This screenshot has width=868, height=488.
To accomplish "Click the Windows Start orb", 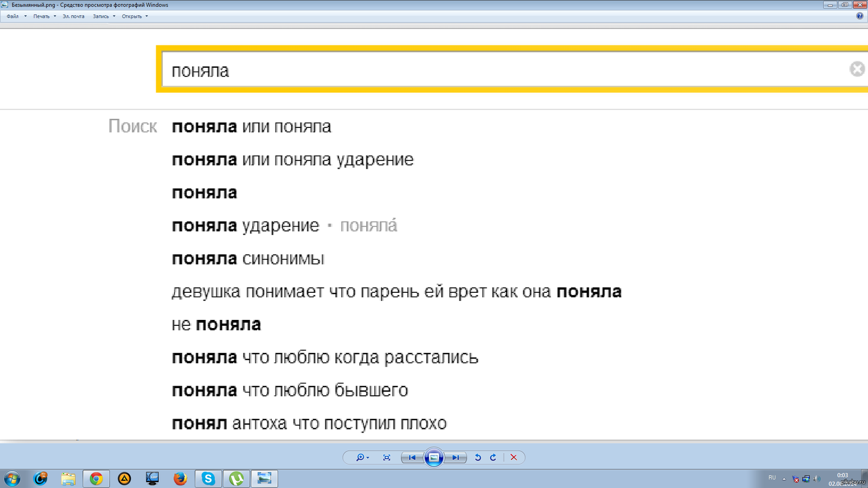I will tap(12, 479).
